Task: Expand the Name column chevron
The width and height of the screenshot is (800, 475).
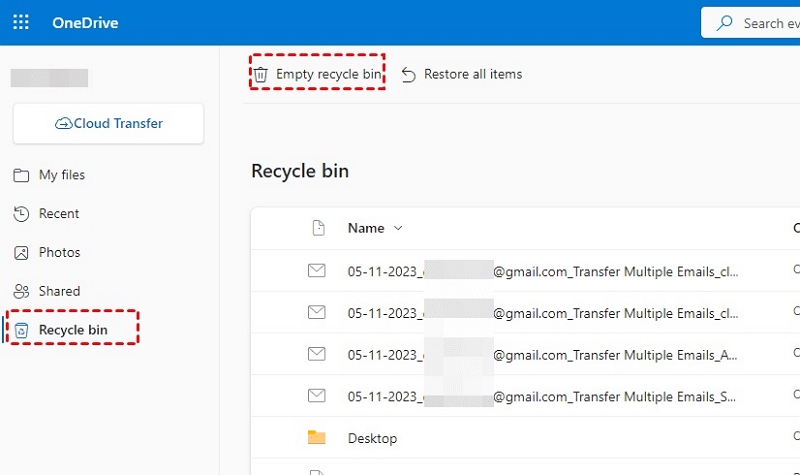Action: click(x=398, y=228)
